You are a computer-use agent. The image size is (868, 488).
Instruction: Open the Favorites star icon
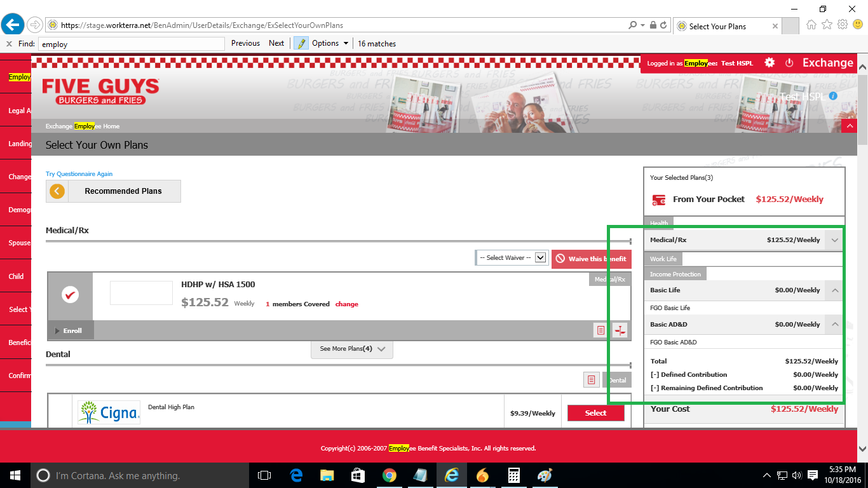(x=827, y=25)
